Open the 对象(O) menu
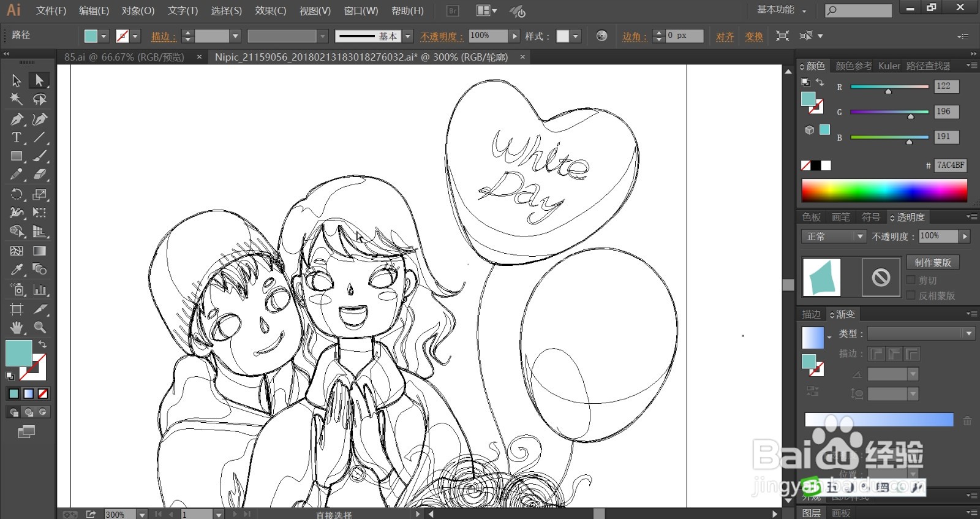The width and height of the screenshot is (980, 519). 138,10
